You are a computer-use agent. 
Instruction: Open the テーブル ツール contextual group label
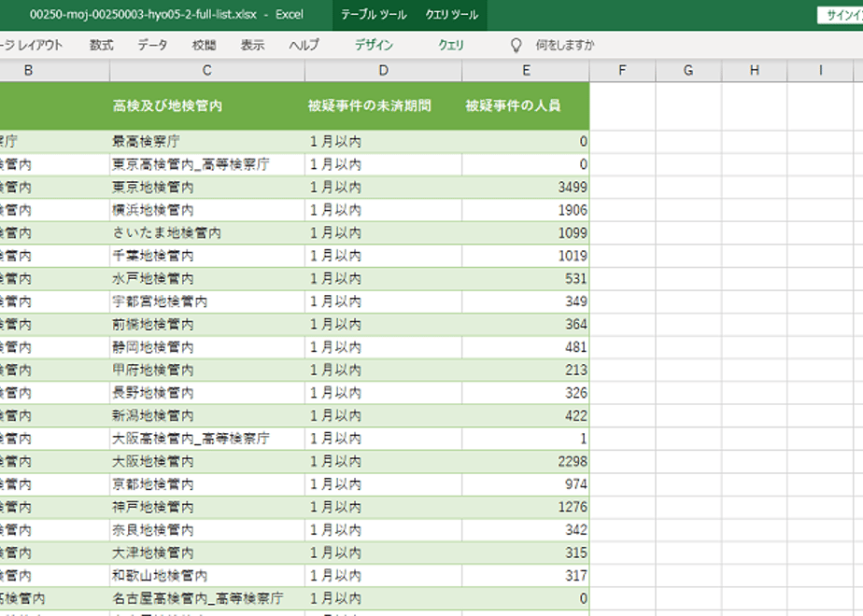374,15
